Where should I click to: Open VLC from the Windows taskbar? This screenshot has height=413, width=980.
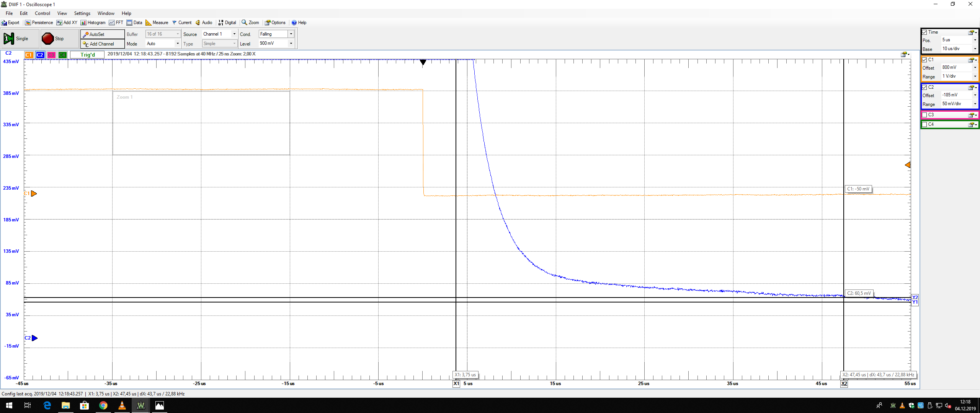[x=122, y=405]
